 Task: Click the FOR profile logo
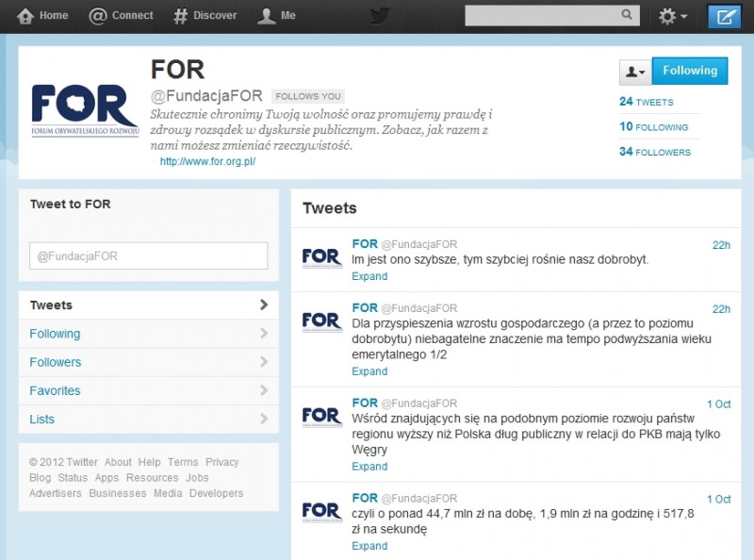point(85,111)
